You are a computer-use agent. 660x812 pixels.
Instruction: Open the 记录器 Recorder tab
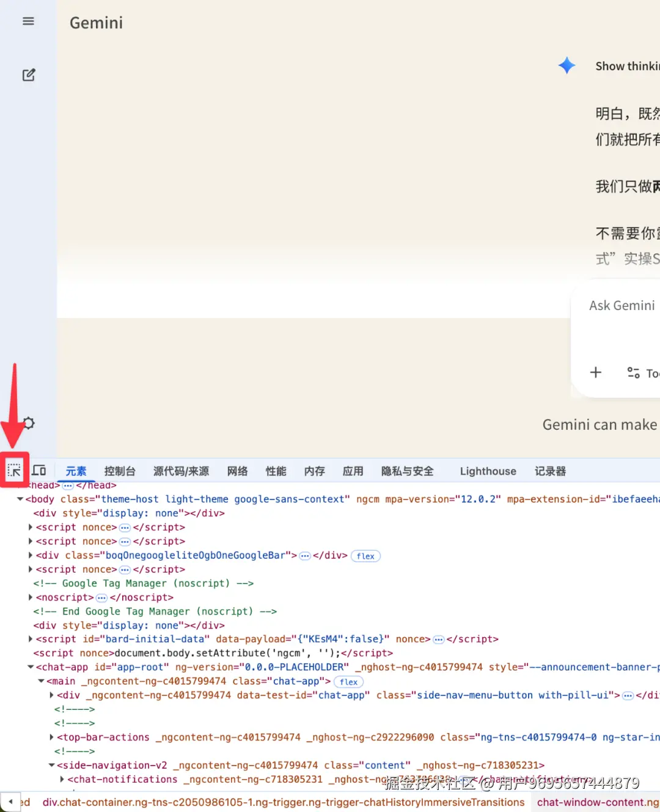[551, 471]
